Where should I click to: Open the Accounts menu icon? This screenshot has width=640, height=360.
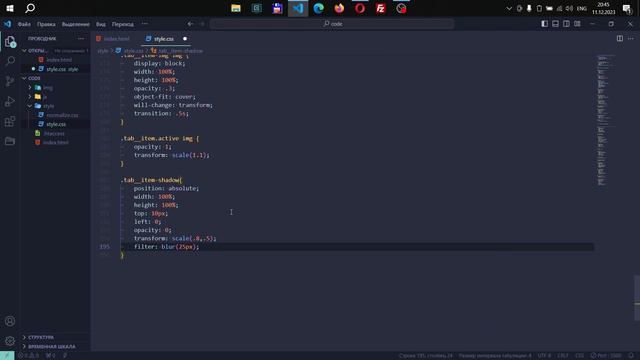pos(10,321)
